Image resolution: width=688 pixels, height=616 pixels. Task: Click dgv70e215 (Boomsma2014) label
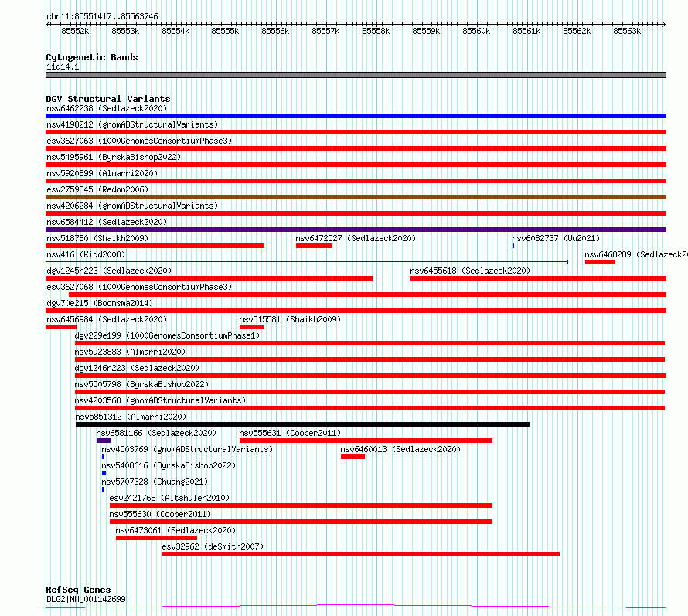(100, 303)
